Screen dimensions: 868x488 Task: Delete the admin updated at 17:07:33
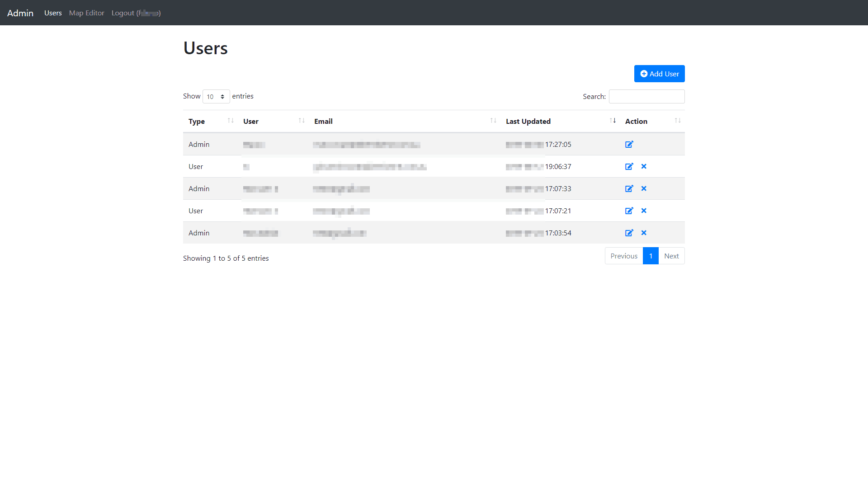644,189
